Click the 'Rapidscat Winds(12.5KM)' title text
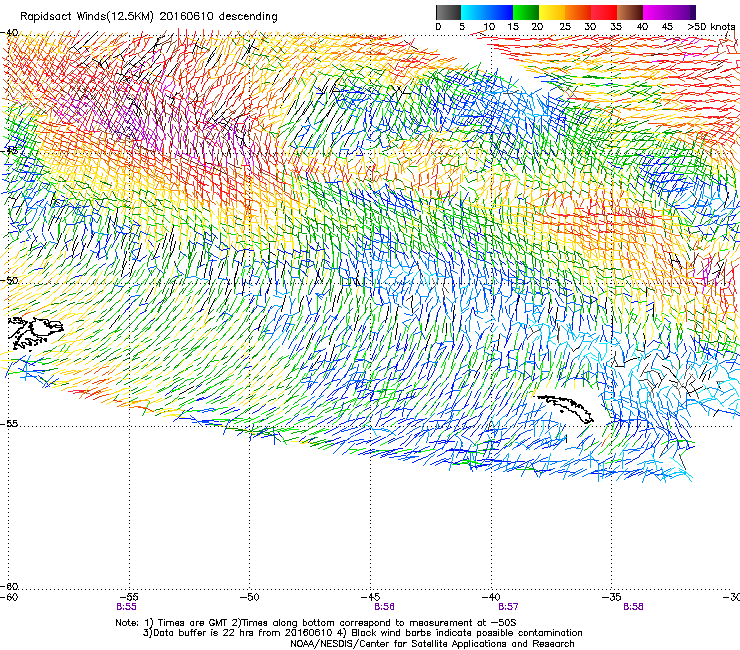740x650 pixels. [x=87, y=17]
